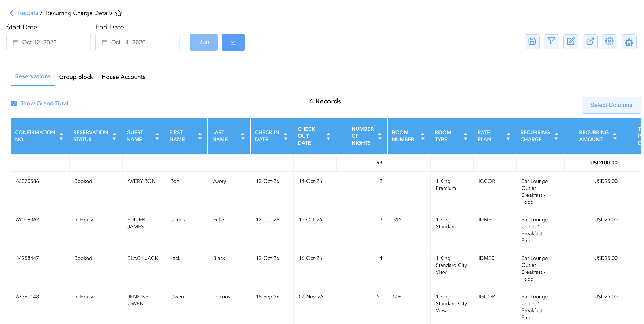Sort by First Name column arrows
644x324 pixels.
200,136
